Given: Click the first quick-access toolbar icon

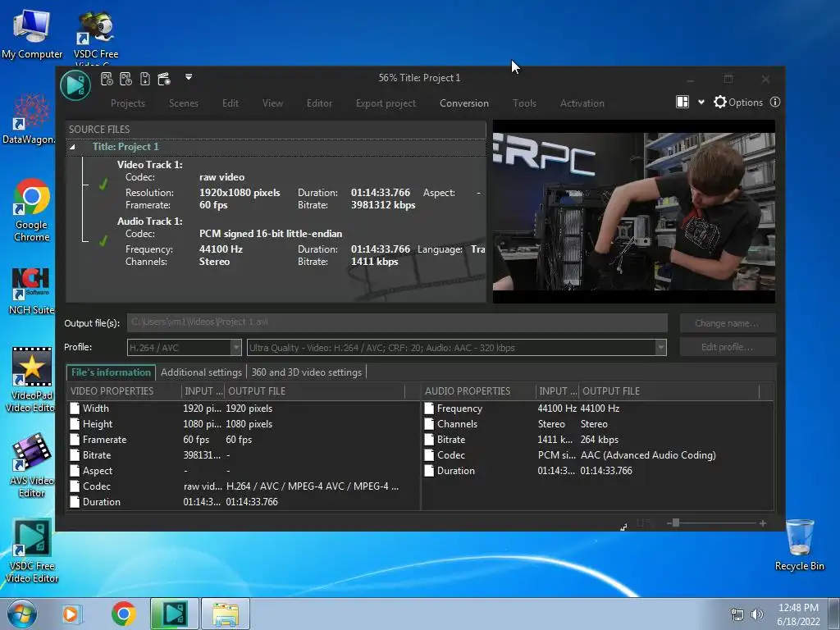Looking at the screenshot, I should tap(107, 80).
